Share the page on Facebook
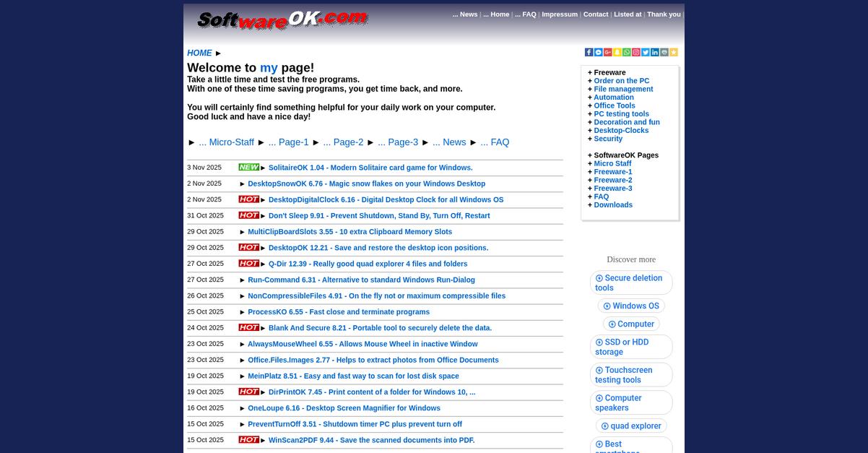Screen dimensions: 868x453 click(589, 52)
